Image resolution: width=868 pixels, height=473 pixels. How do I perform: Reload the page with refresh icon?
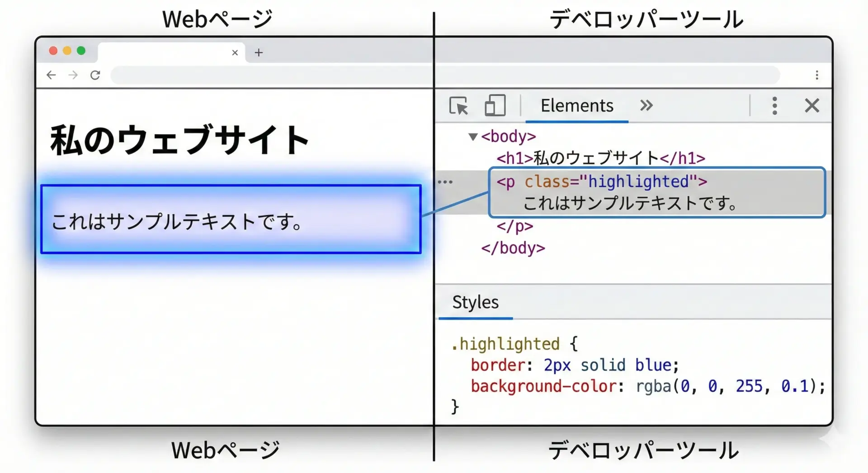click(95, 75)
